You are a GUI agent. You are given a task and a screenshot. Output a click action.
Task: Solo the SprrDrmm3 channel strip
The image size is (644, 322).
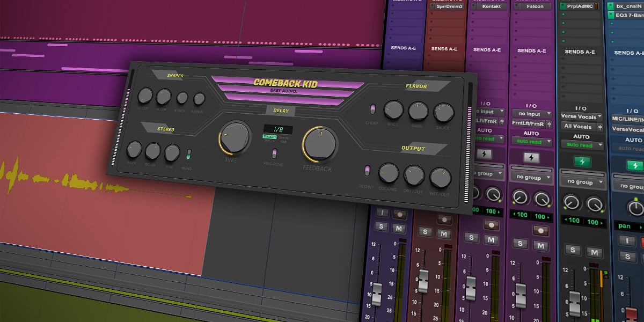425,232
